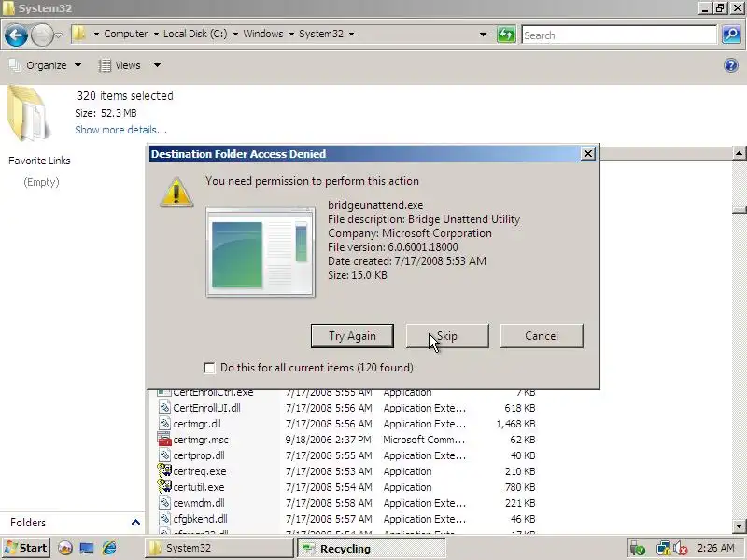Click the scrollbar down arrow
Image resolution: width=747 pixels, height=560 pixels.
coord(739,526)
